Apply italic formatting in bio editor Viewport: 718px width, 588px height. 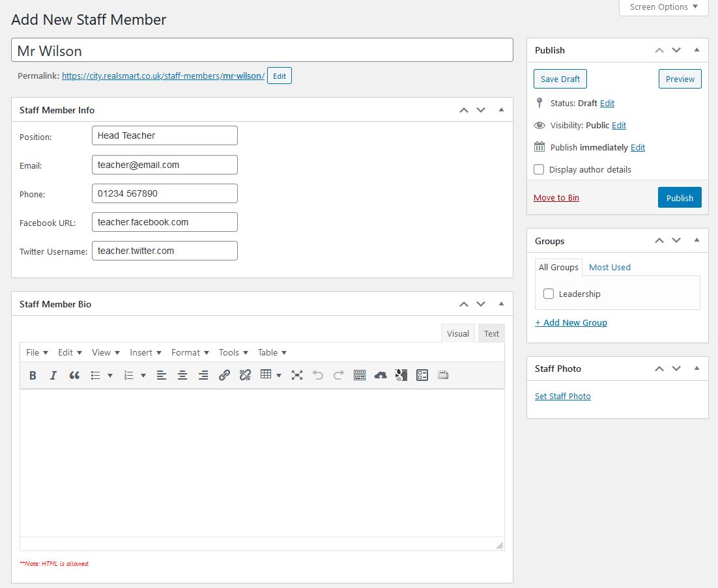53,375
